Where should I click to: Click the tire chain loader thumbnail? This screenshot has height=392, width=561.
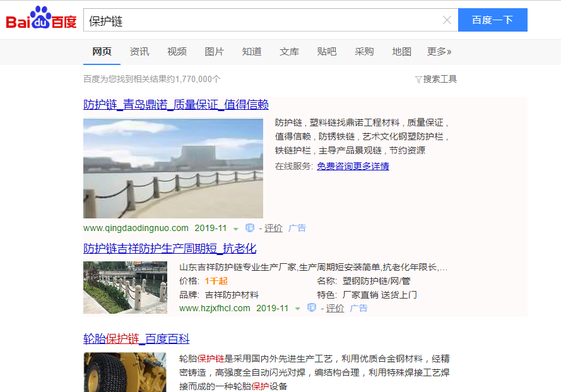tap(125, 372)
